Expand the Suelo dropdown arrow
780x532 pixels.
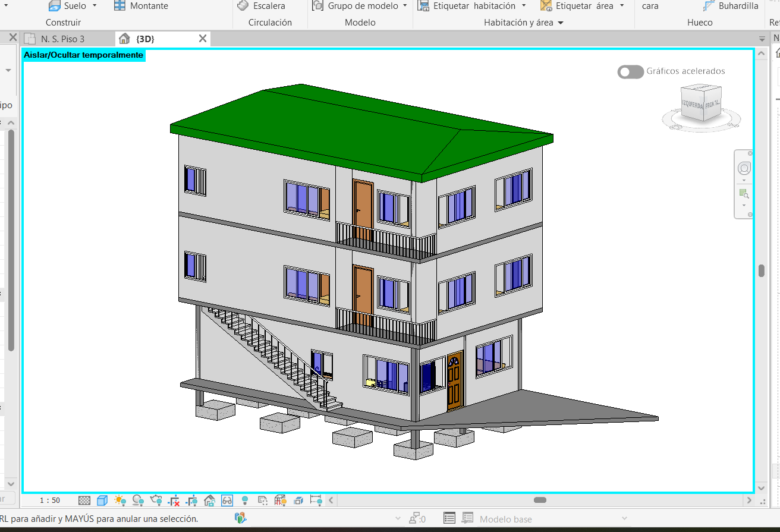click(x=95, y=6)
